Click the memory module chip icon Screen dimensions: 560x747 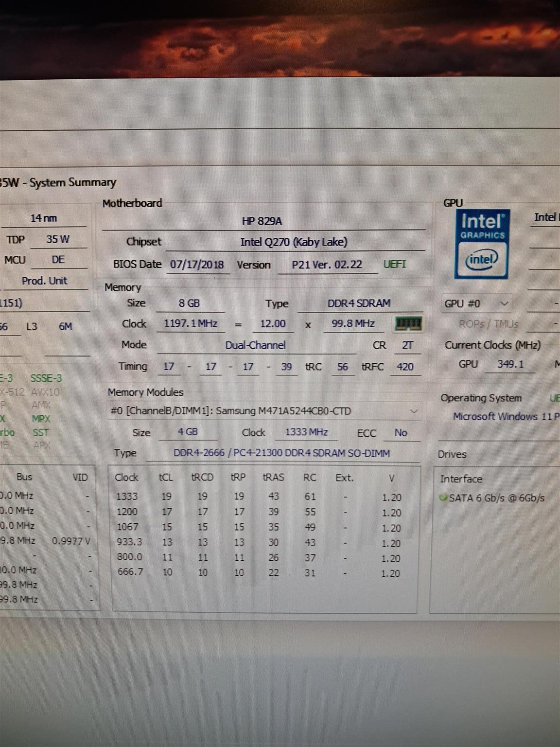pos(408,323)
